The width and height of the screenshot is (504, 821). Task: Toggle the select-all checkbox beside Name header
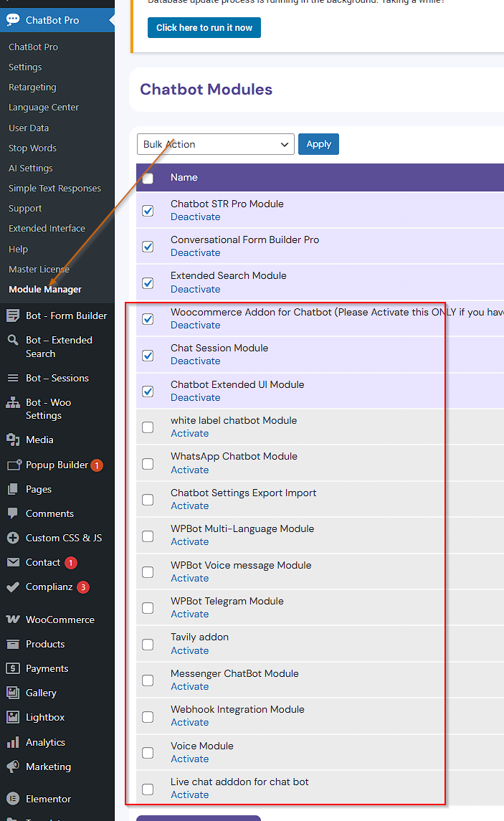pyautogui.click(x=148, y=178)
